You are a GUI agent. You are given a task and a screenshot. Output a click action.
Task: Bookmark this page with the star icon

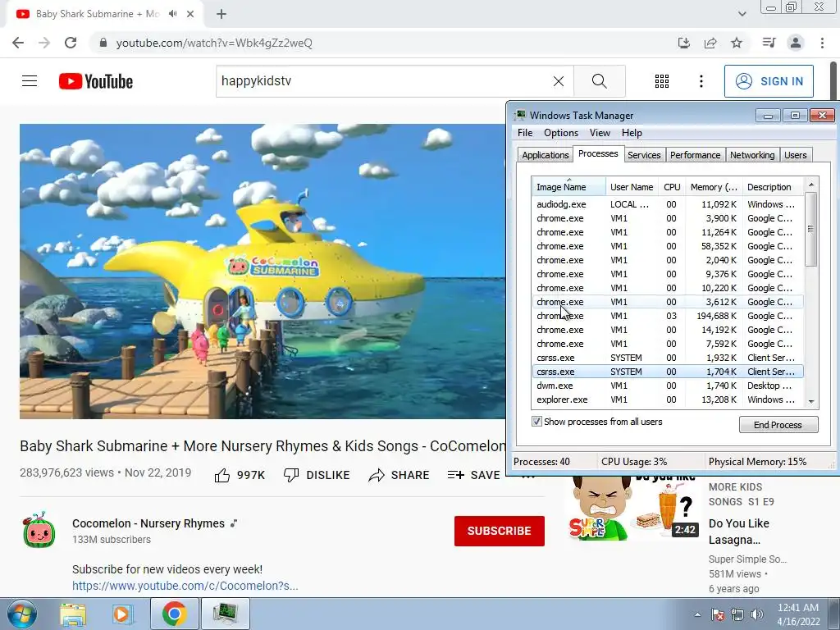[737, 43]
